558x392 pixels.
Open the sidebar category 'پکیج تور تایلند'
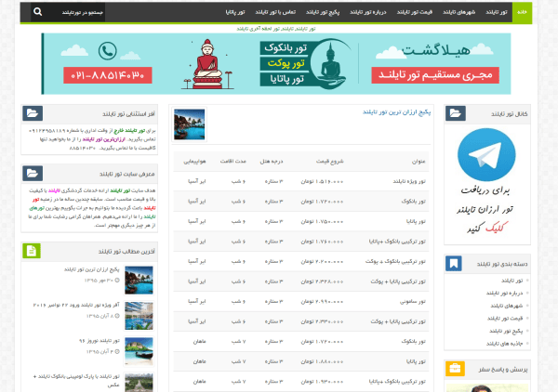[x=506, y=331]
